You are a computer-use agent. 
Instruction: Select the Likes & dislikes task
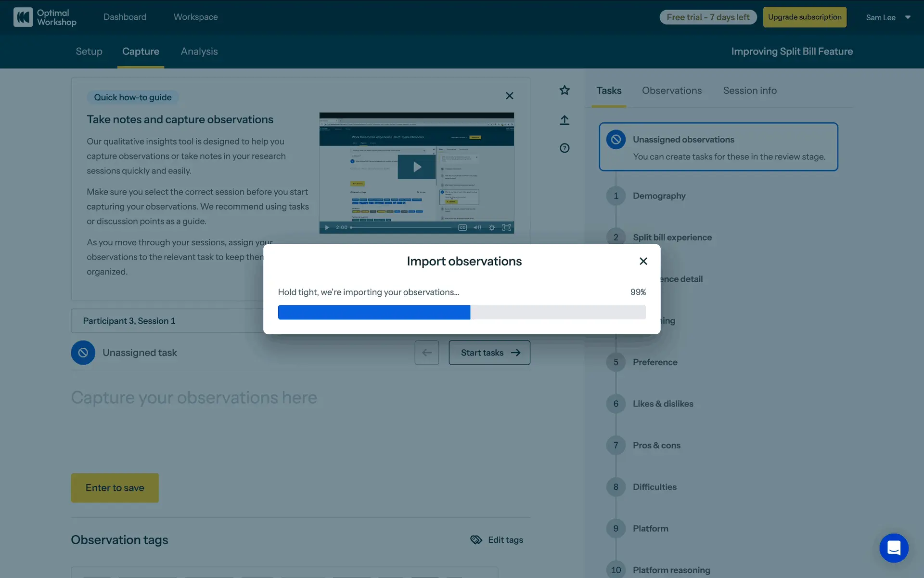click(663, 404)
